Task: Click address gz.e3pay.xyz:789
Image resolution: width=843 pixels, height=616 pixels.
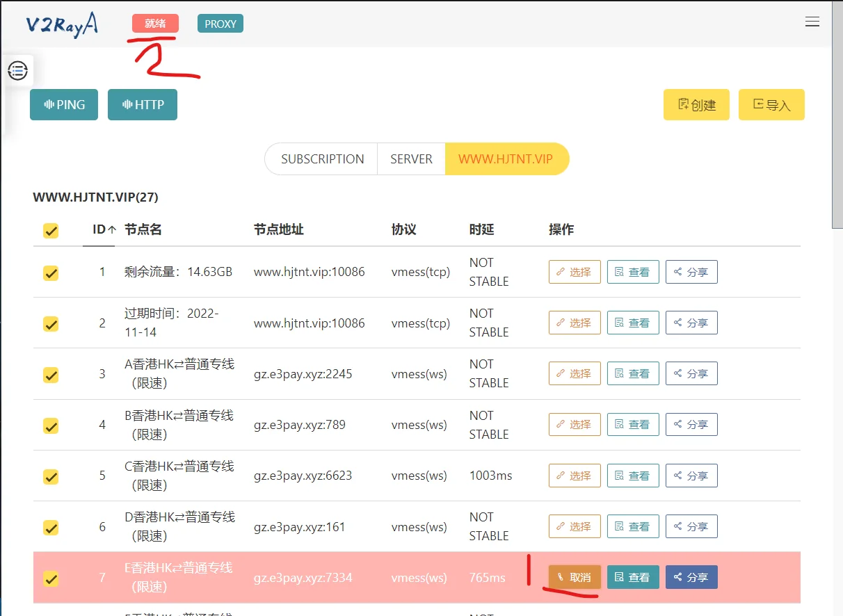Action: tap(300, 425)
